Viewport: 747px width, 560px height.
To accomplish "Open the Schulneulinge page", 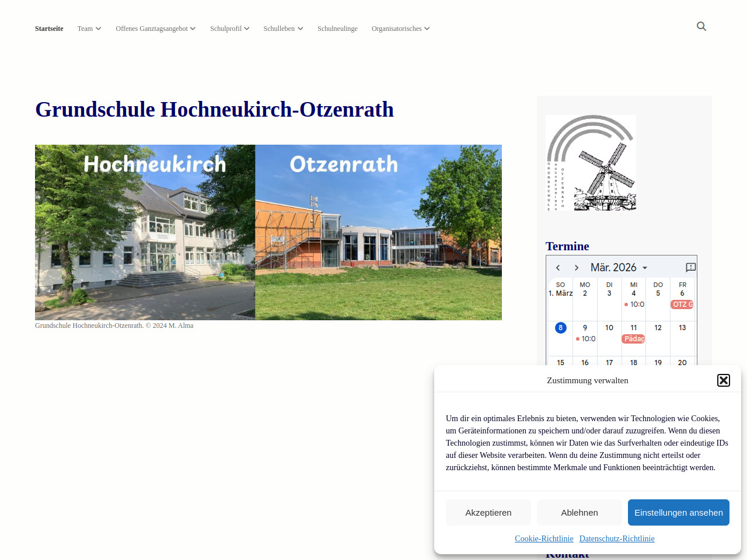I will point(337,29).
